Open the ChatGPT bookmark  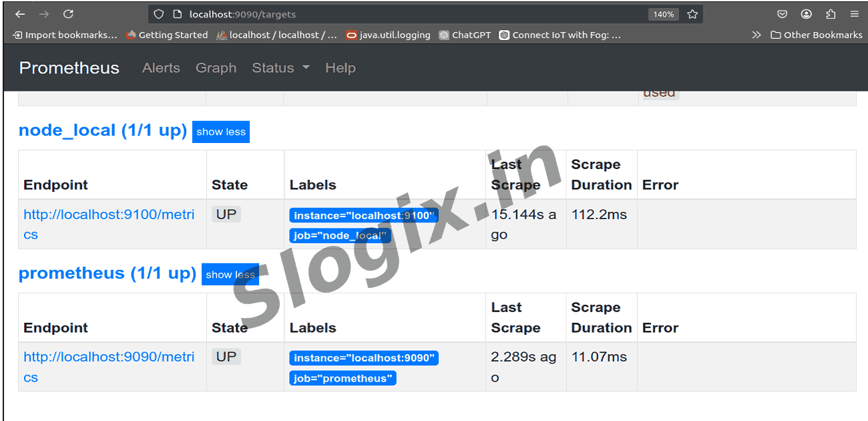[465, 35]
